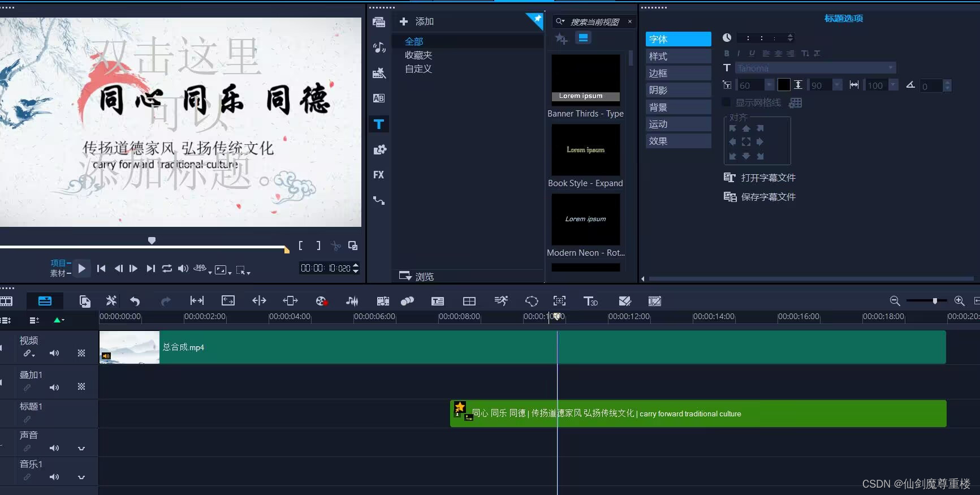Image resolution: width=980 pixels, height=495 pixels.
Task: Open the Subtitle Editor tool
Action: [x=438, y=301]
